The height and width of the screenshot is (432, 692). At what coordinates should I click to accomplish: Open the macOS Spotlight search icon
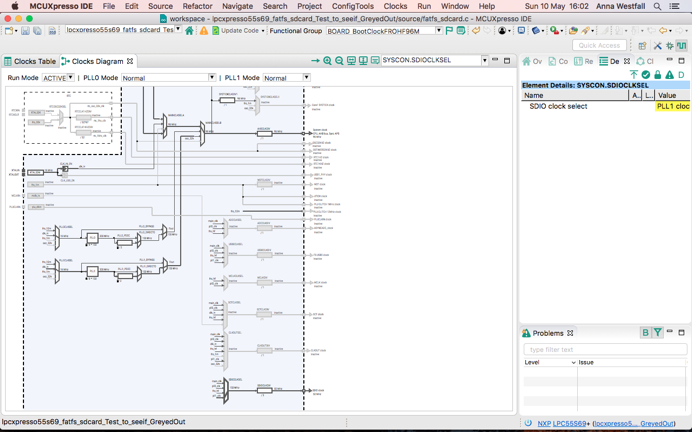(657, 6)
